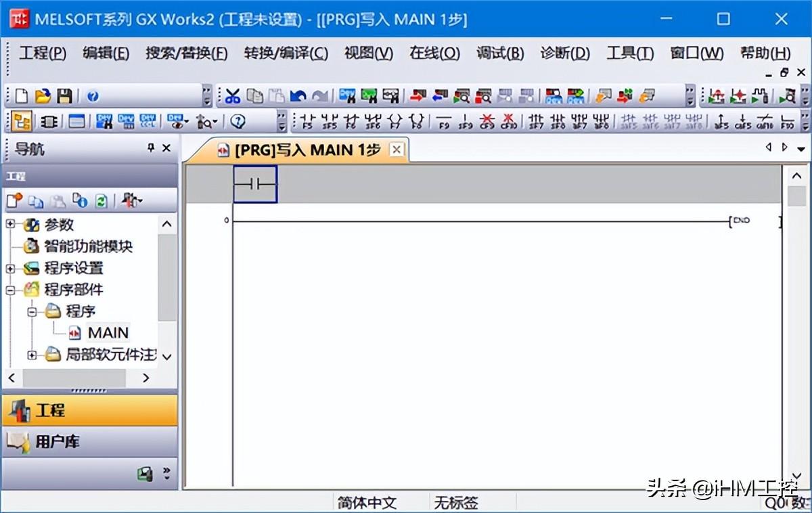The image size is (812, 513).
Task: Insert falling pulse with the sF8 icon
Action: pos(558,121)
